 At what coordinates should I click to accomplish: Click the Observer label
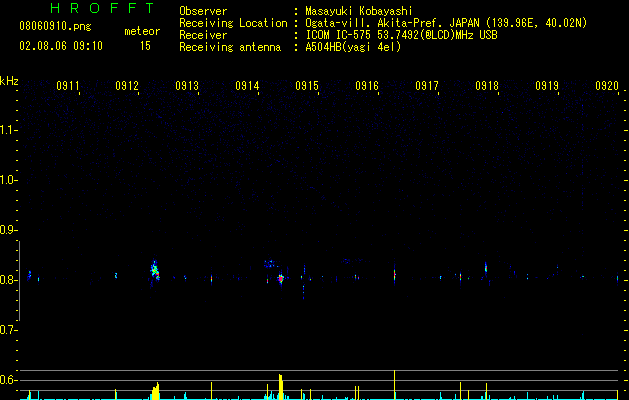coord(203,11)
